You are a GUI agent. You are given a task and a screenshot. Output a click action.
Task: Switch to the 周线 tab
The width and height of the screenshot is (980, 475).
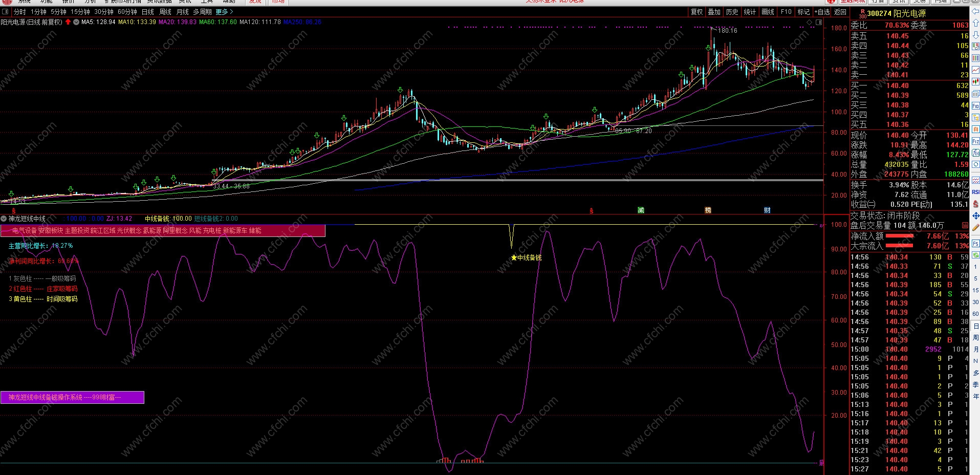[x=165, y=12]
